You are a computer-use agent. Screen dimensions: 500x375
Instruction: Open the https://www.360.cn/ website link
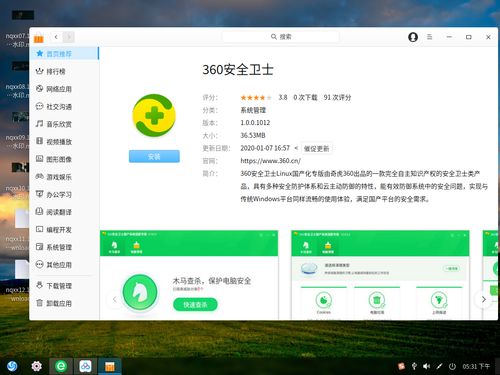271,161
